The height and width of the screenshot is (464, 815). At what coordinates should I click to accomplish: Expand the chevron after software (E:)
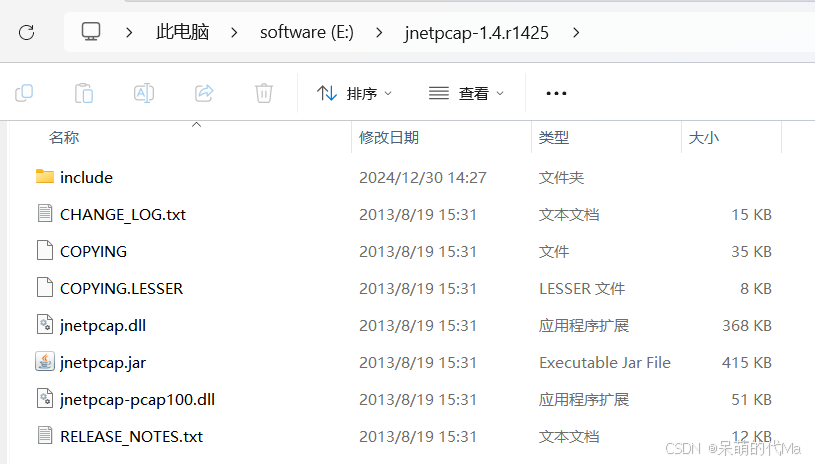point(379,33)
